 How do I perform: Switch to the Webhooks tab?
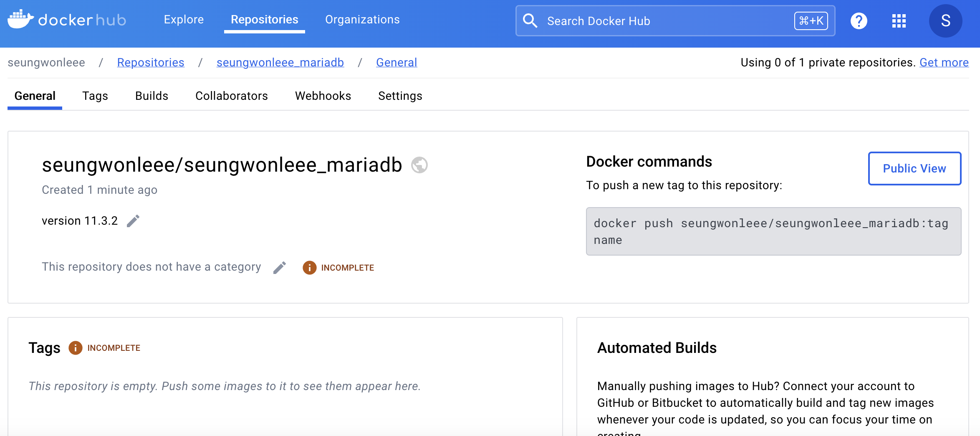click(x=323, y=96)
